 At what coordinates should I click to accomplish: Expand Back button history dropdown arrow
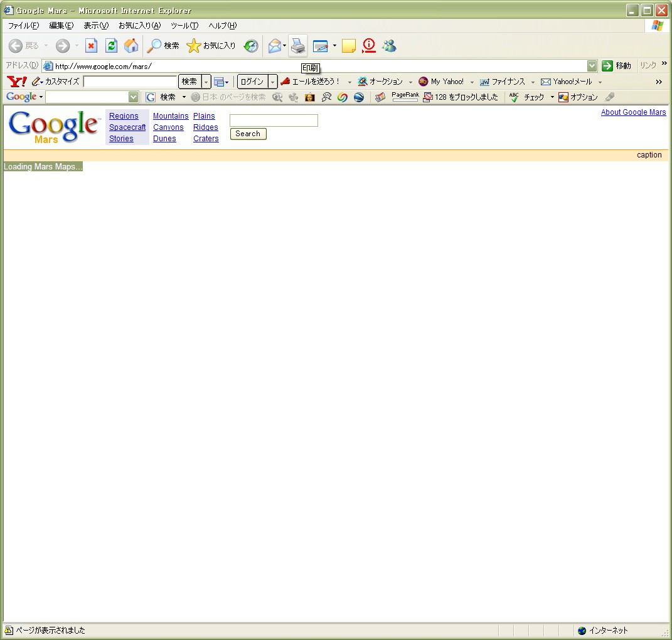point(46,45)
